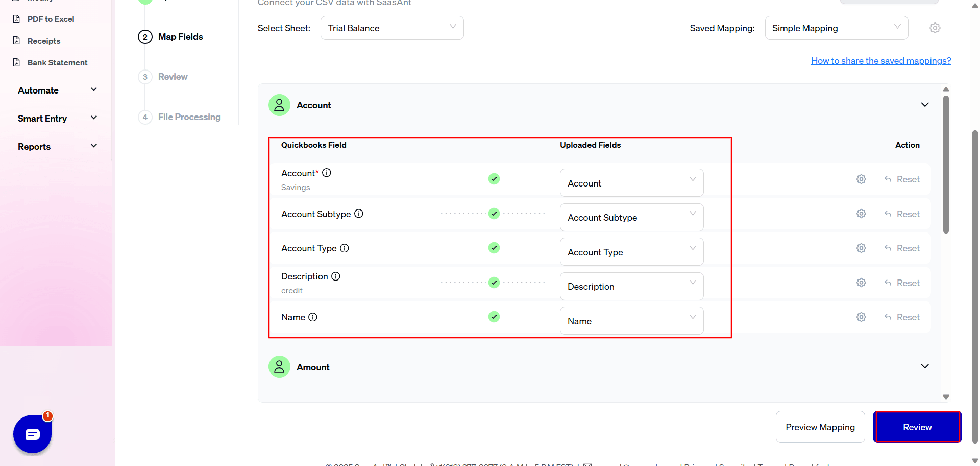Open the Select Sheet Trial Balance dropdown

[392, 28]
